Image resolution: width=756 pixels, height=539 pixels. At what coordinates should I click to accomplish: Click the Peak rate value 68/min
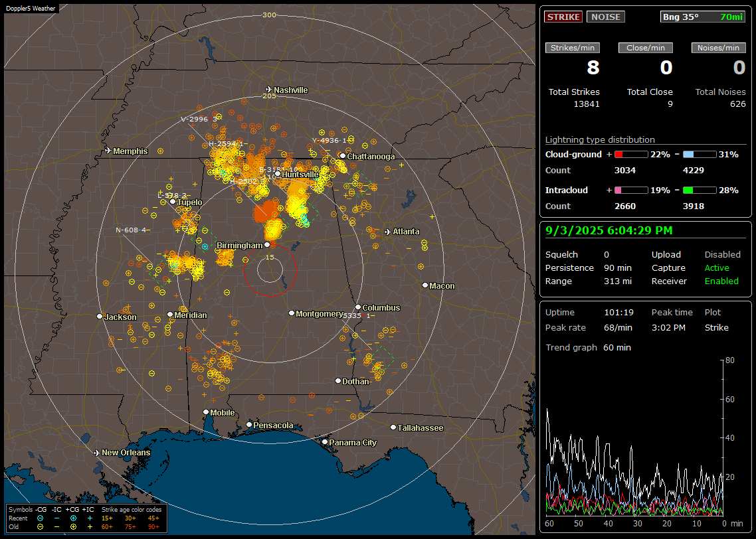618,327
